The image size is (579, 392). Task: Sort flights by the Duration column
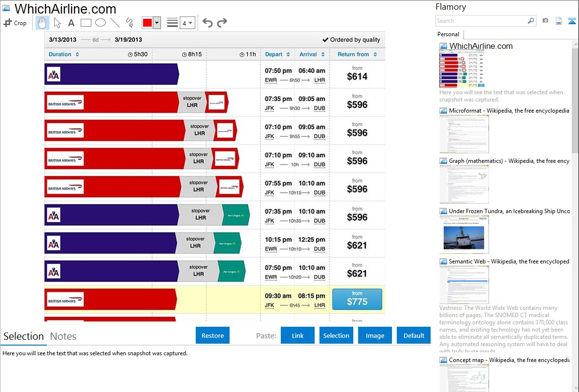point(64,54)
